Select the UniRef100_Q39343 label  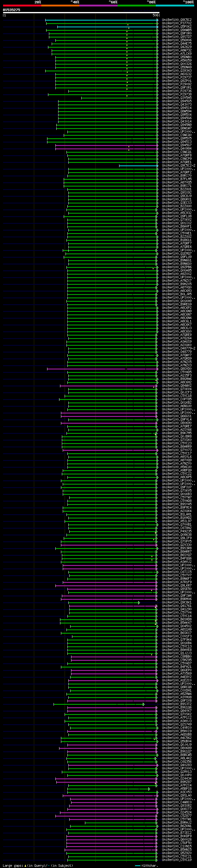point(177,71)
